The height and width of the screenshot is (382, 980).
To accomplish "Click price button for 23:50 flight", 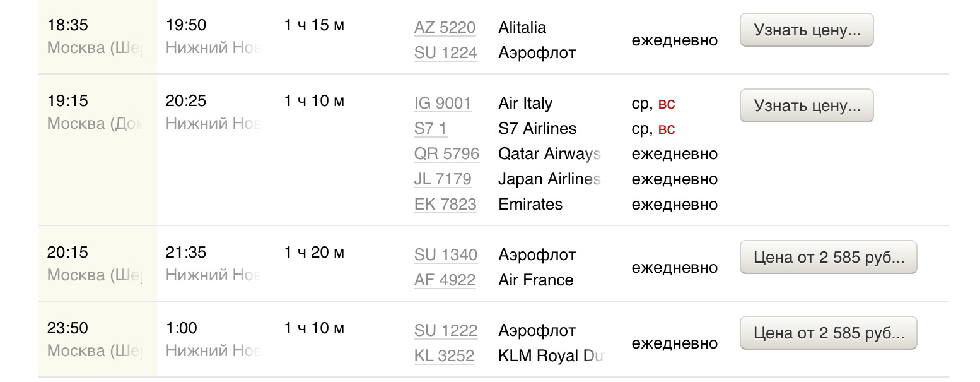I will pos(828,333).
